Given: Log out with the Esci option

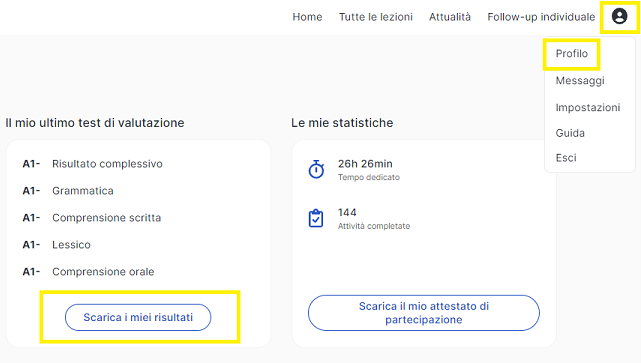Looking at the screenshot, I should [x=566, y=158].
